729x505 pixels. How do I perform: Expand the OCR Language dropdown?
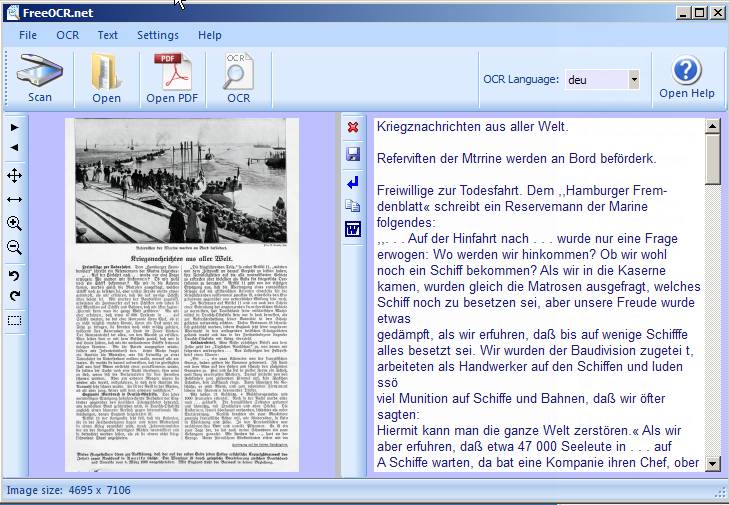click(x=633, y=79)
